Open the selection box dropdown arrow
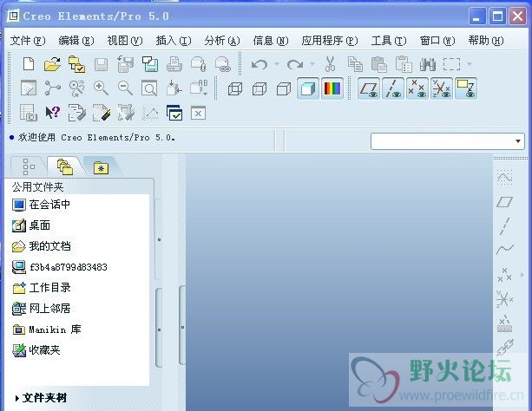The height and width of the screenshot is (411, 532). pos(470,64)
